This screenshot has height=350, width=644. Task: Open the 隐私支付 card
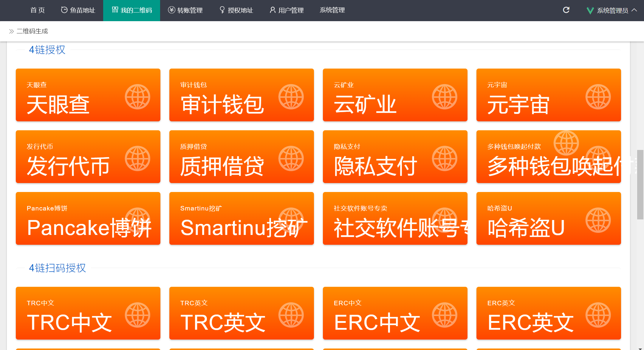pos(395,157)
